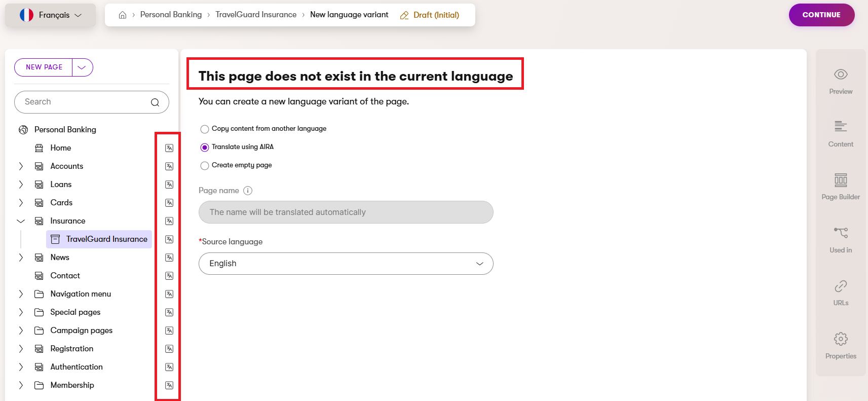This screenshot has height=401, width=868.
Task: Go to TravelGuard Insurance breadcrumb
Action: [256, 15]
